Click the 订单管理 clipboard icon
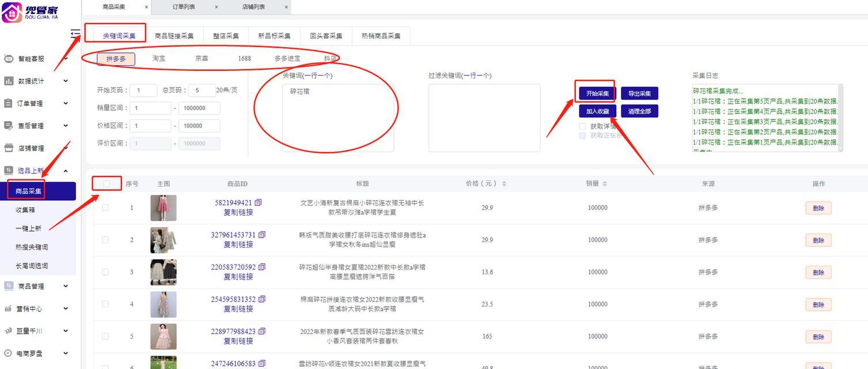868x369 pixels. (x=9, y=103)
